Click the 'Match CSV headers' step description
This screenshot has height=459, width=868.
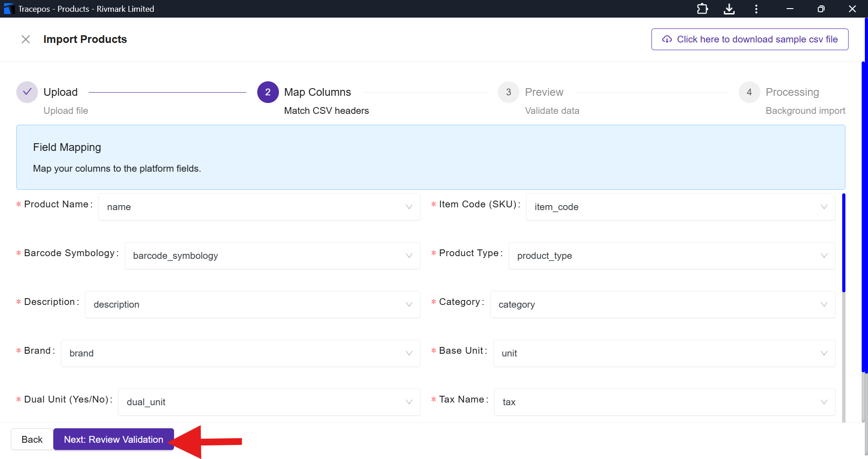pos(326,111)
